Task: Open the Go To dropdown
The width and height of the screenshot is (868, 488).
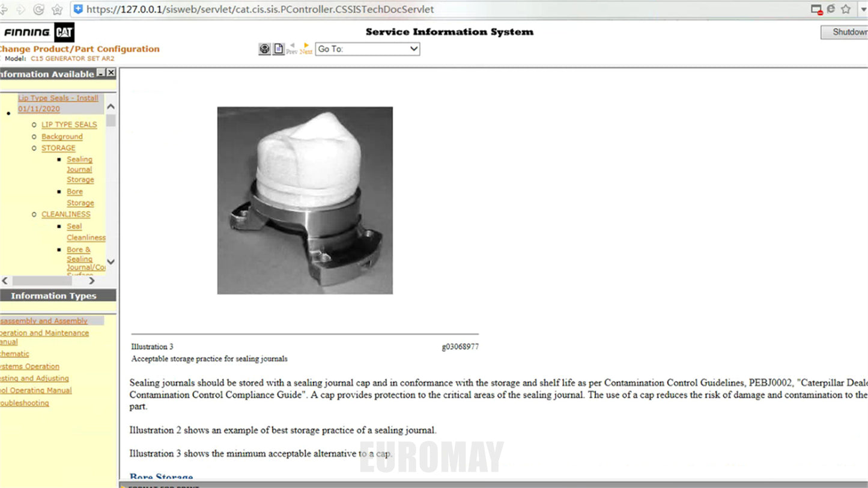Action: 368,49
